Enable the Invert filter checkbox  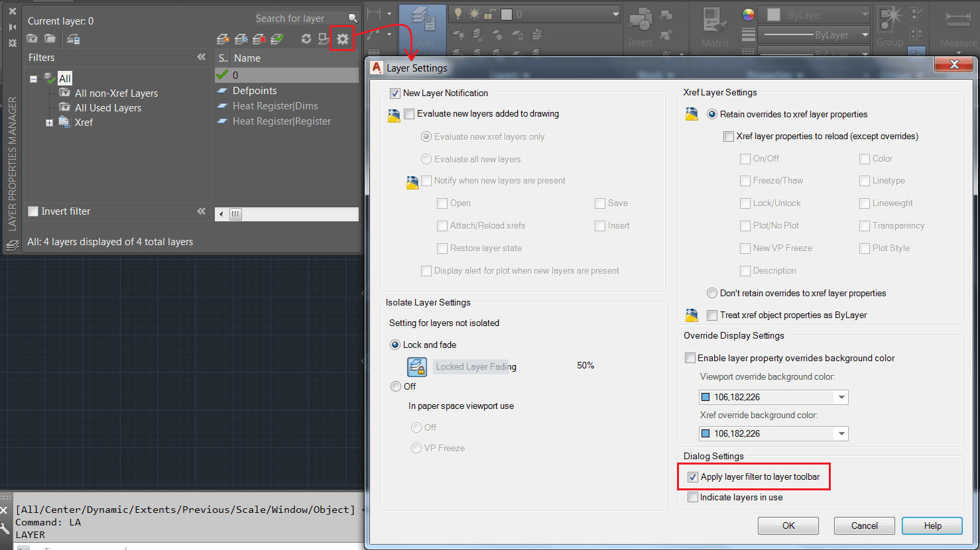click(x=33, y=211)
